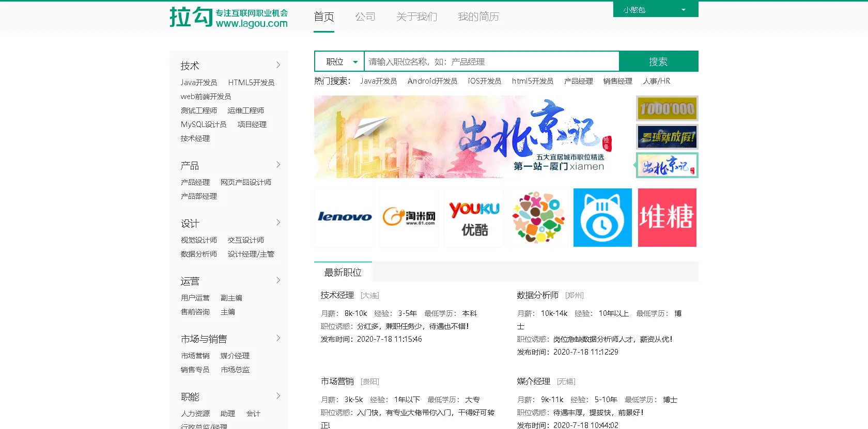Viewport: 868px width, 429px height.
Task: Open sidebar link 用户运营
Action: pos(195,298)
